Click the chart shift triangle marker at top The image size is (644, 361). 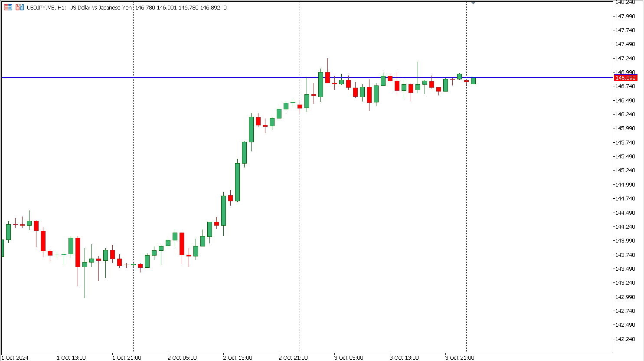473,3
